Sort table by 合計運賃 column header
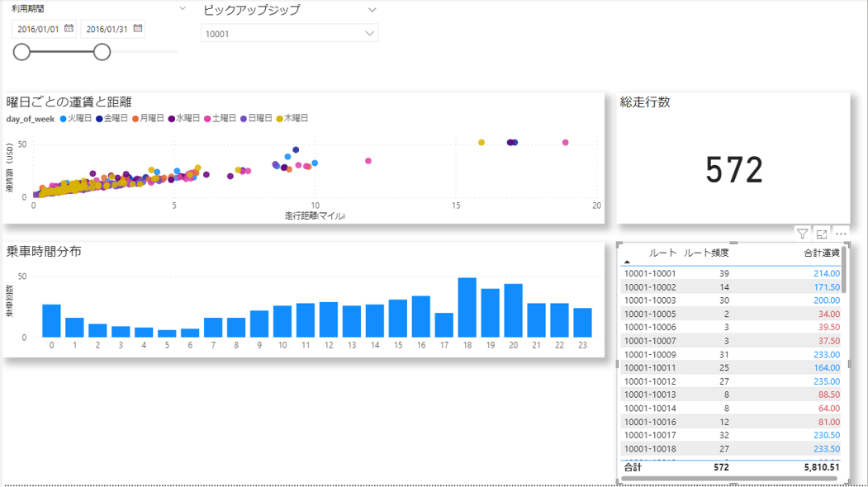 pyautogui.click(x=822, y=253)
